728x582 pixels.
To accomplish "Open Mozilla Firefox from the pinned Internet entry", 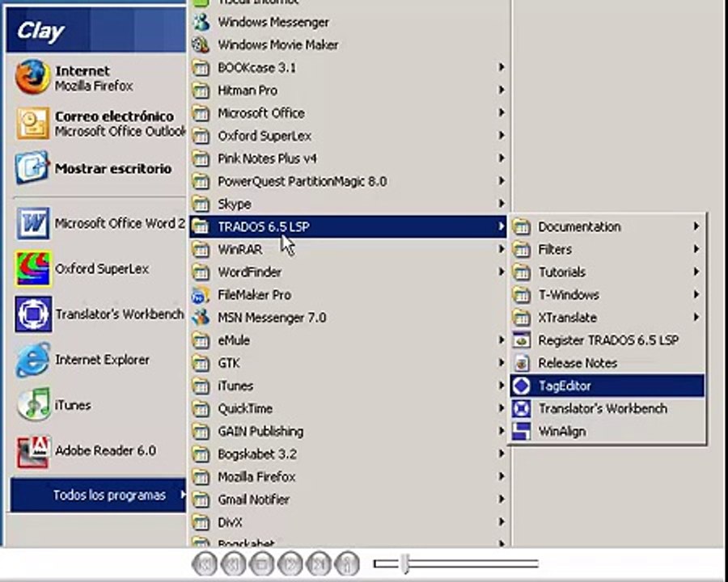I will point(98,78).
